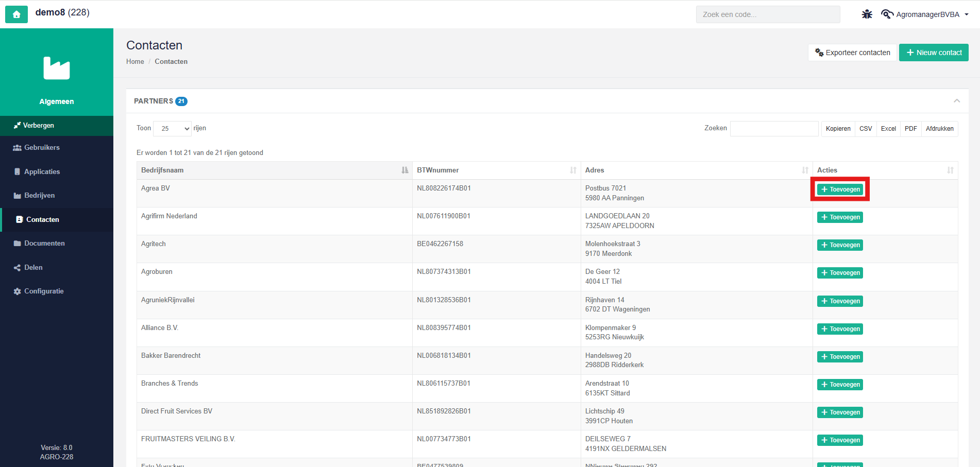Screen dimensions: 980x467
Task: Click Toevoegen for Agrea BV
Action: [x=840, y=189]
